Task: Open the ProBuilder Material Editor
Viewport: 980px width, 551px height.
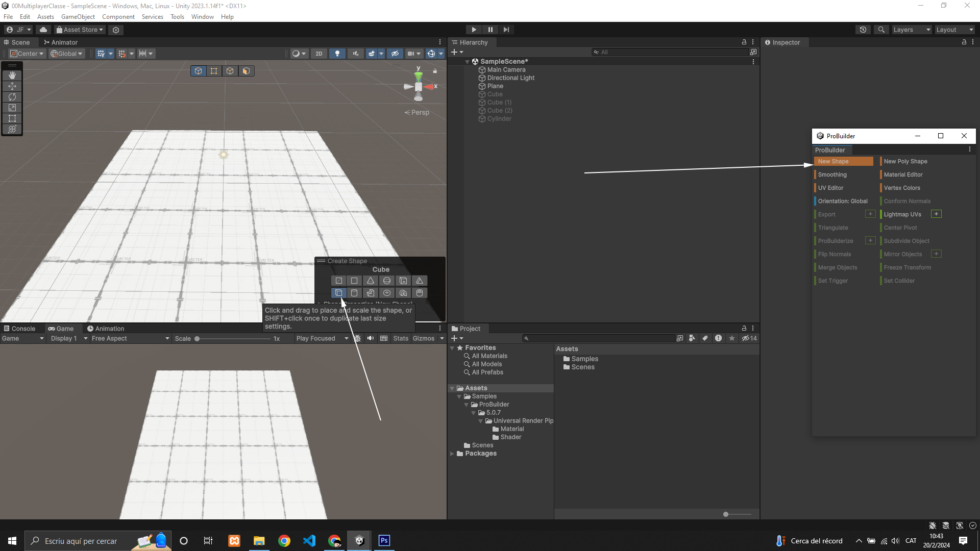Action: [x=903, y=174]
